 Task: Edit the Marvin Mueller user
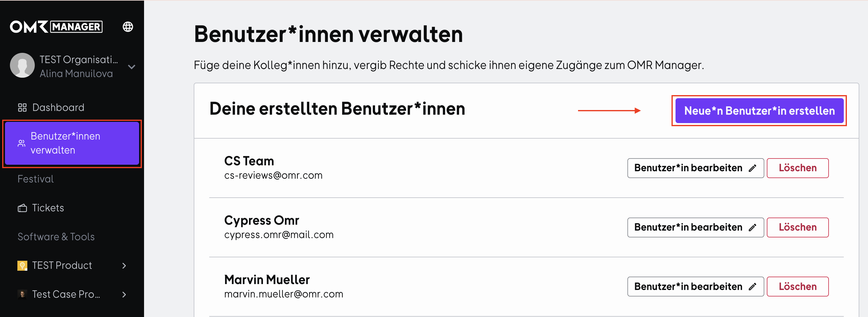coord(695,287)
